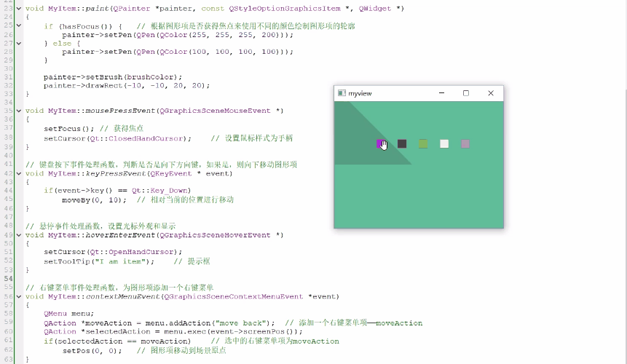The width and height of the screenshot is (627, 364).
Task: Click the dark gray square item in myview
Action: 402,144
